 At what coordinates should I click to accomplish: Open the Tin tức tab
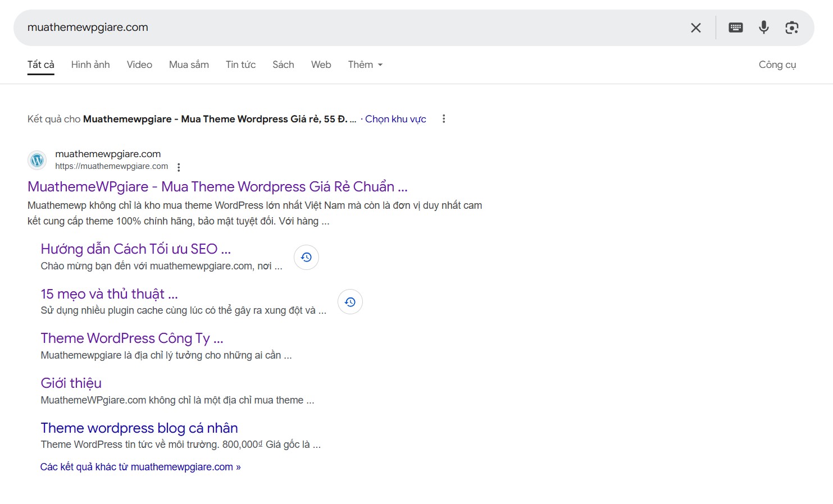(240, 65)
